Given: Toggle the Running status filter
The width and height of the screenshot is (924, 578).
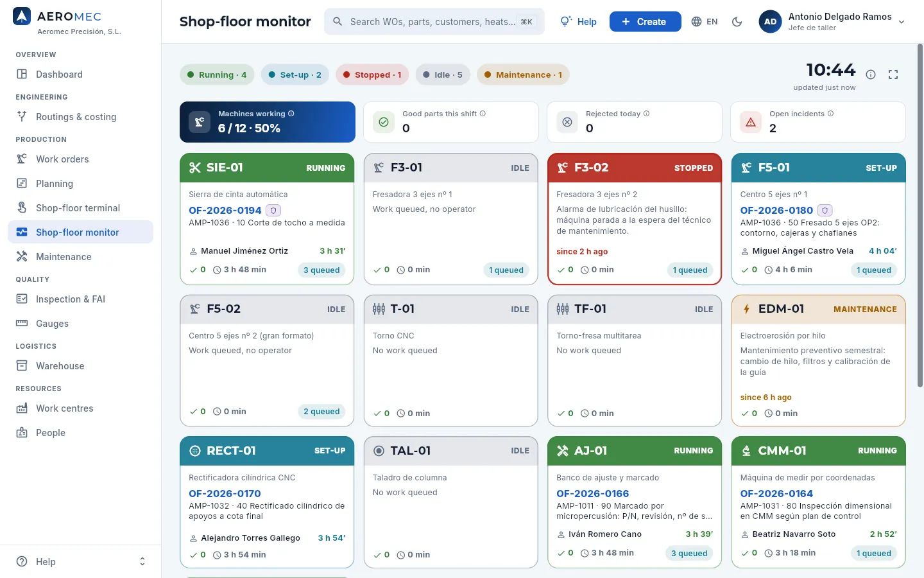Looking at the screenshot, I should [217, 74].
